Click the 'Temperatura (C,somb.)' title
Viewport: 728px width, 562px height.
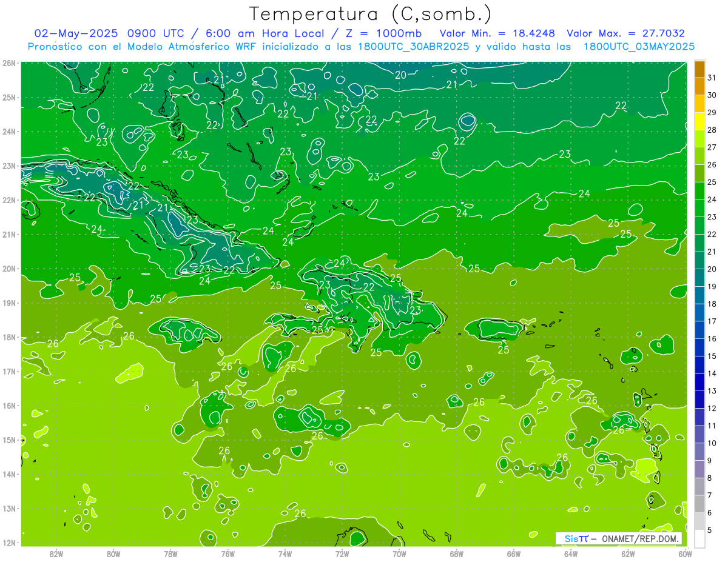pos(370,13)
